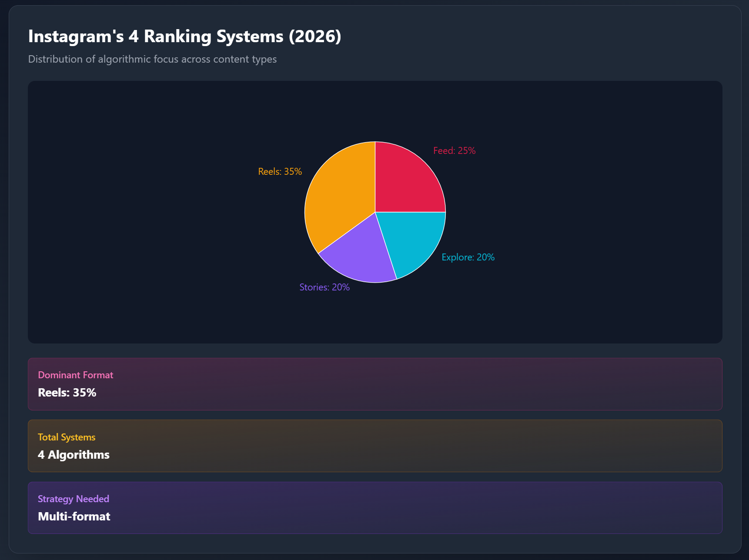Image resolution: width=749 pixels, height=560 pixels.
Task: Click the pink 'Dominant Format' heading
Action: coord(76,375)
